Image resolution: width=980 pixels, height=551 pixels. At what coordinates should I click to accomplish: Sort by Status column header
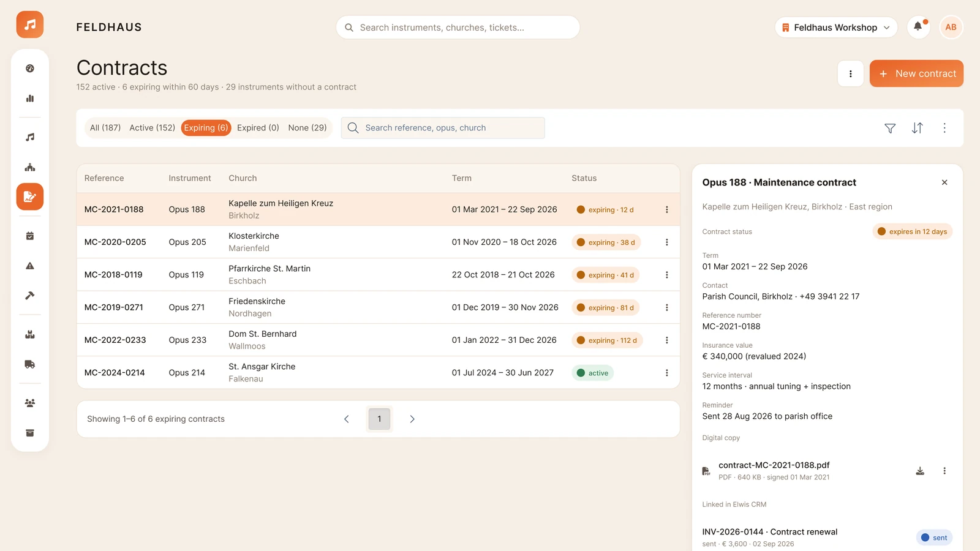[584, 178]
